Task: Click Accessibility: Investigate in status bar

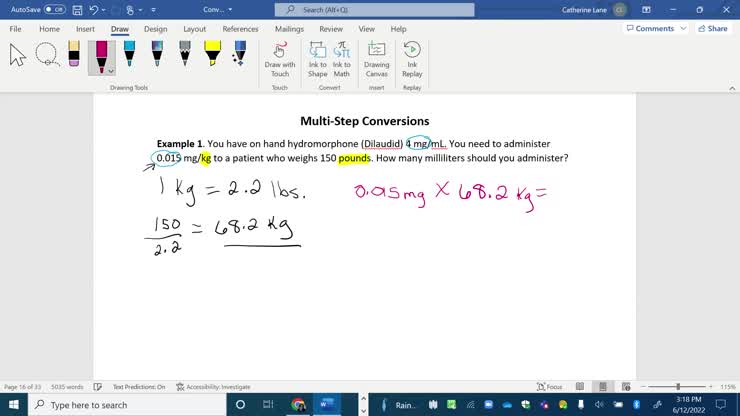Action: click(213, 387)
